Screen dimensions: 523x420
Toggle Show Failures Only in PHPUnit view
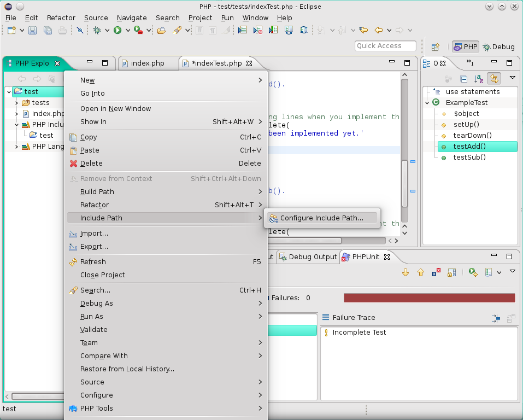(436, 272)
